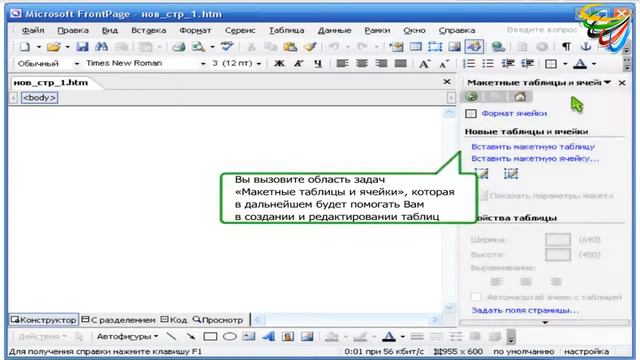The width and height of the screenshot is (640, 360).
Task: Align text left
Action: tap(342, 64)
